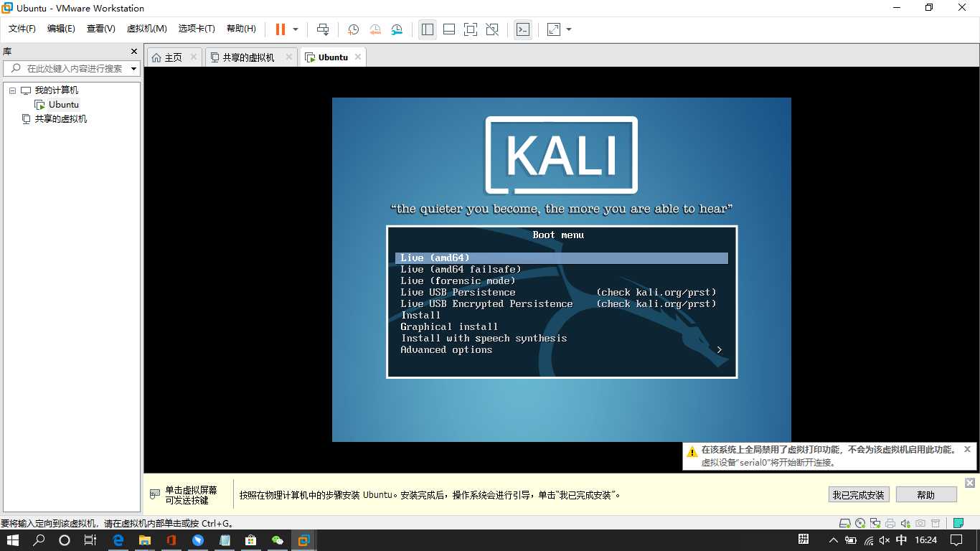Open the 帮助(H) menu
Screen dimensions: 980x551
coord(241,29)
